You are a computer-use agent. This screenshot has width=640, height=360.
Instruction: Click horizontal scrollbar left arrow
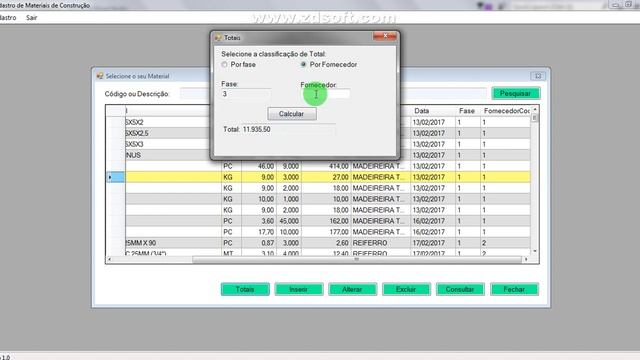109,259
